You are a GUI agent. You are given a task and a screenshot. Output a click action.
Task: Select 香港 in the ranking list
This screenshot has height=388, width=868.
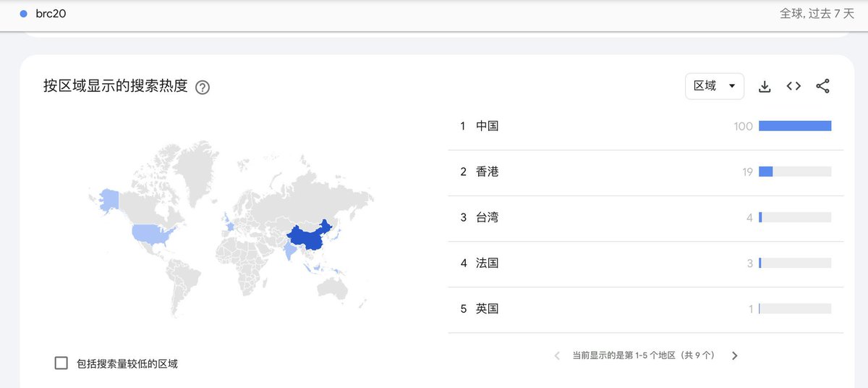pyautogui.click(x=488, y=172)
